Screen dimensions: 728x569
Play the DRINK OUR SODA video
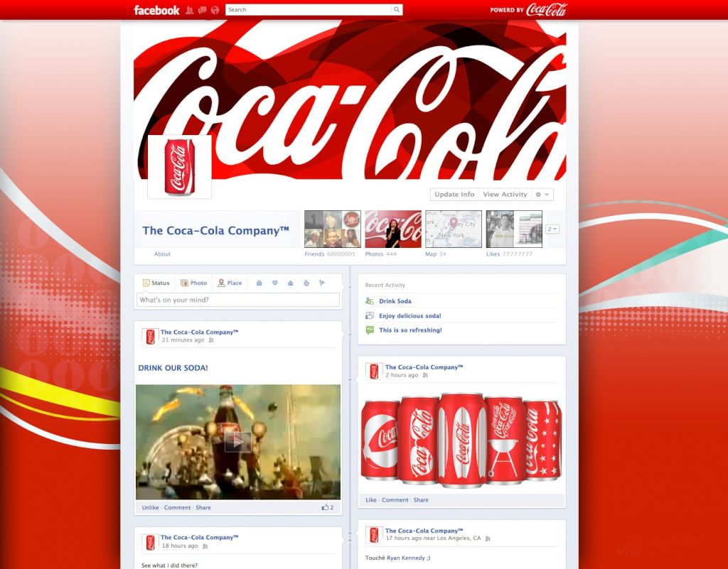click(238, 442)
